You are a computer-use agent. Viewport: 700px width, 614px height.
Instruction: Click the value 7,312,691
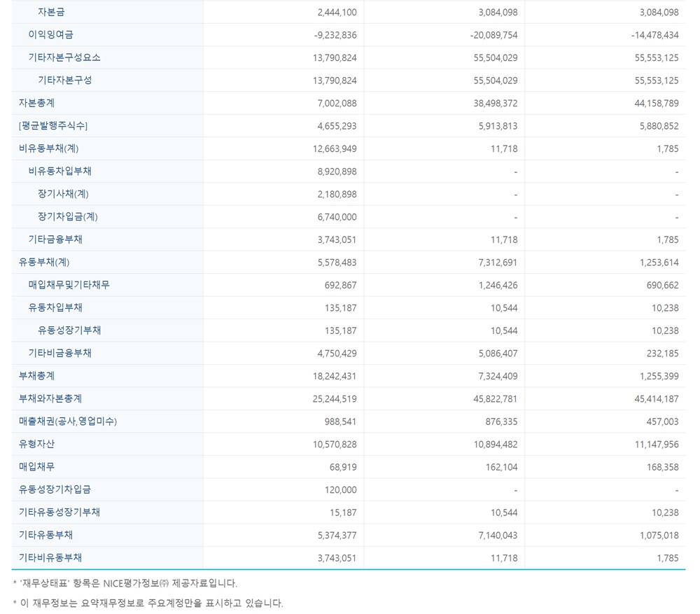[498, 263]
